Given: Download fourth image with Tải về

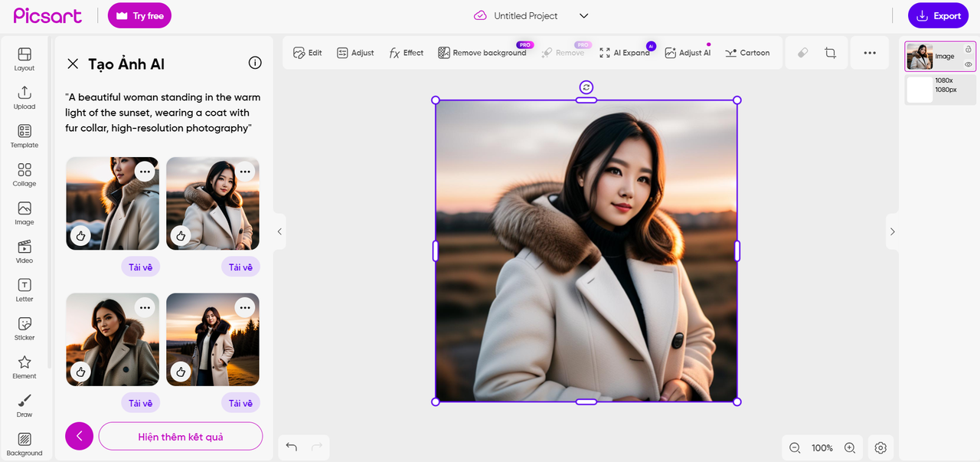Looking at the screenshot, I should coord(240,403).
